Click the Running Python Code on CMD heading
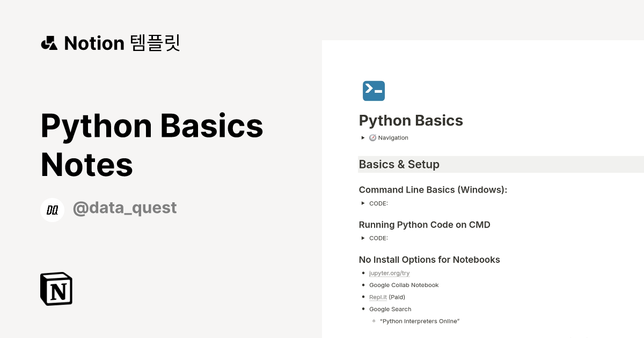644x338 pixels. pos(425,224)
